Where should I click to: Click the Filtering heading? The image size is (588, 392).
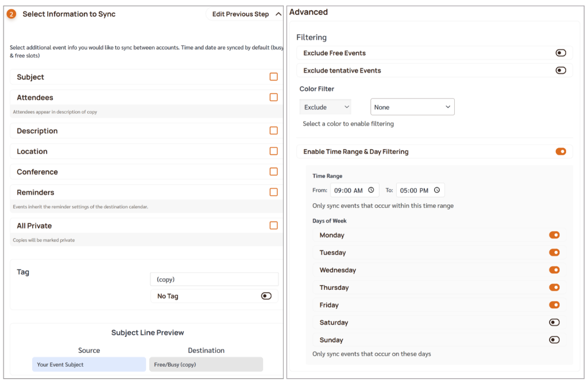pos(311,37)
